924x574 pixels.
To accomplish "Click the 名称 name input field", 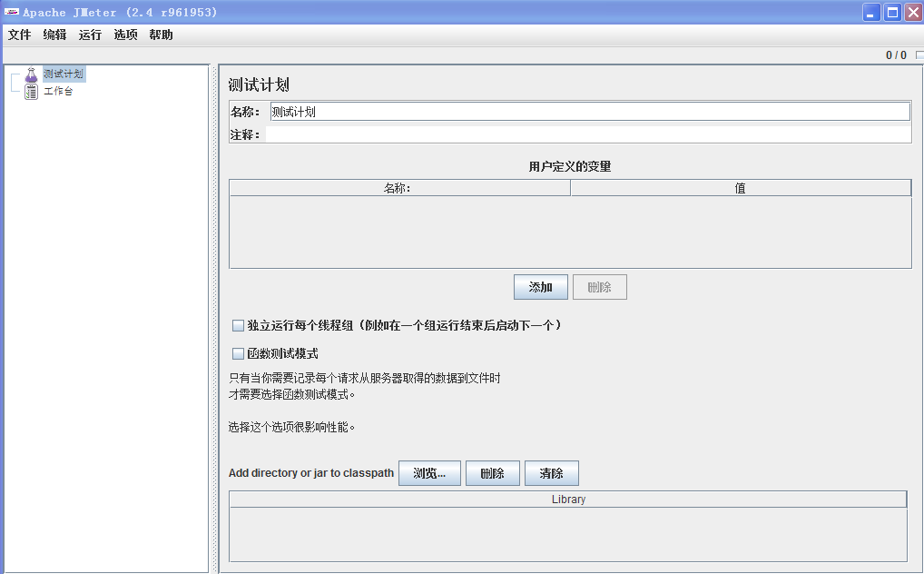I will pyautogui.click(x=590, y=112).
